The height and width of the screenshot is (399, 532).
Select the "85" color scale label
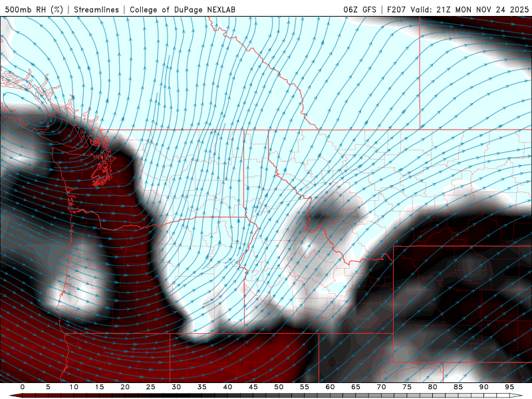click(458, 387)
